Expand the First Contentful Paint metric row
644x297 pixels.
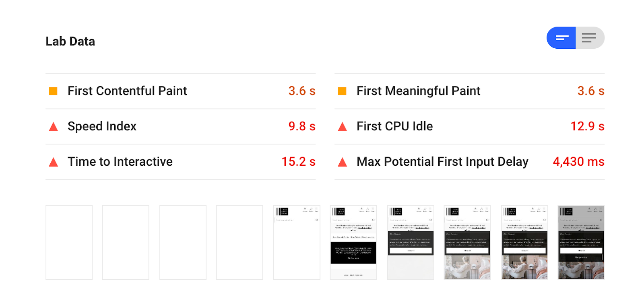point(180,91)
